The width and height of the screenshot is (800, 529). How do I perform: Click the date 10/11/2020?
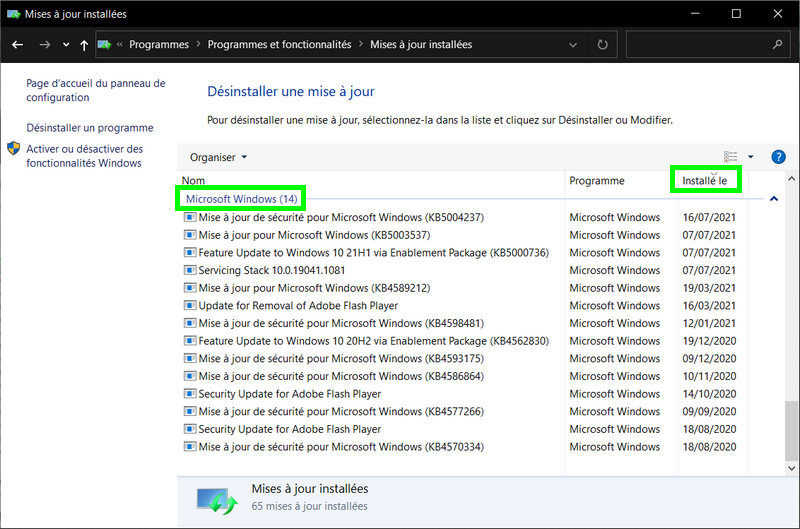[709, 376]
